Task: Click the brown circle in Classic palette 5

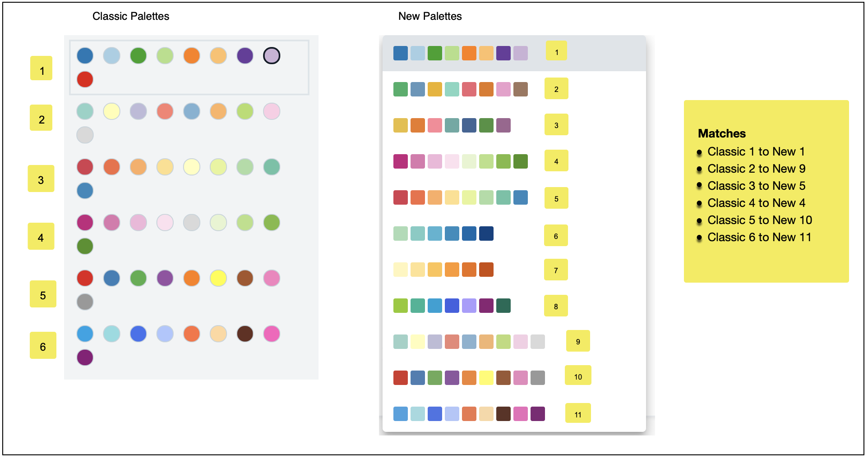Action: (245, 278)
